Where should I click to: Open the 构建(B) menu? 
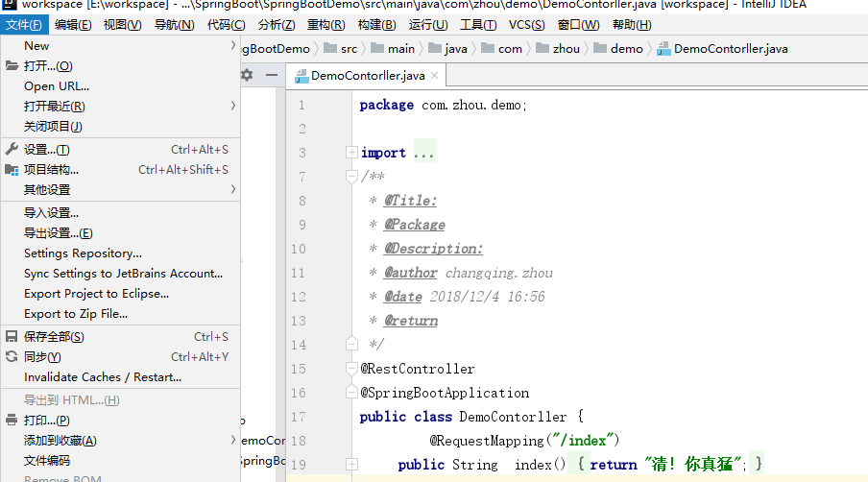click(x=377, y=25)
